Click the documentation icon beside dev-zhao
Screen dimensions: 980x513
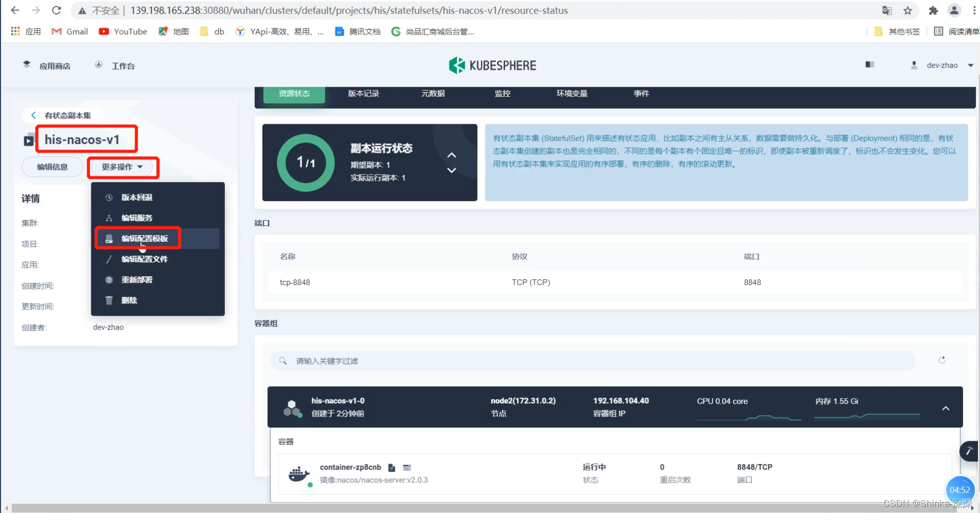coord(870,64)
